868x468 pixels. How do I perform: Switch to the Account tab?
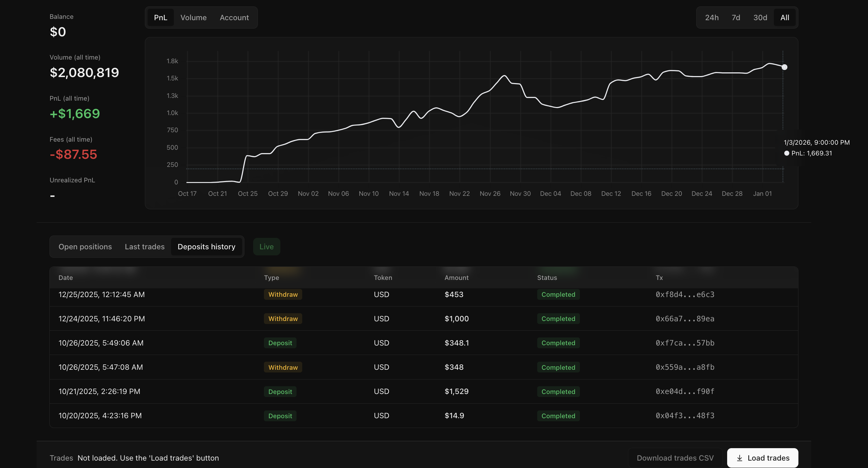pos(234,17)
